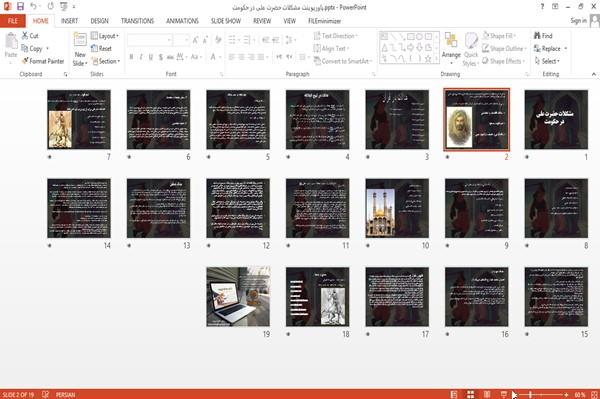Open the ANIMATIONS tab
Viewport: 600px width, 399px height.
(182, 21)
